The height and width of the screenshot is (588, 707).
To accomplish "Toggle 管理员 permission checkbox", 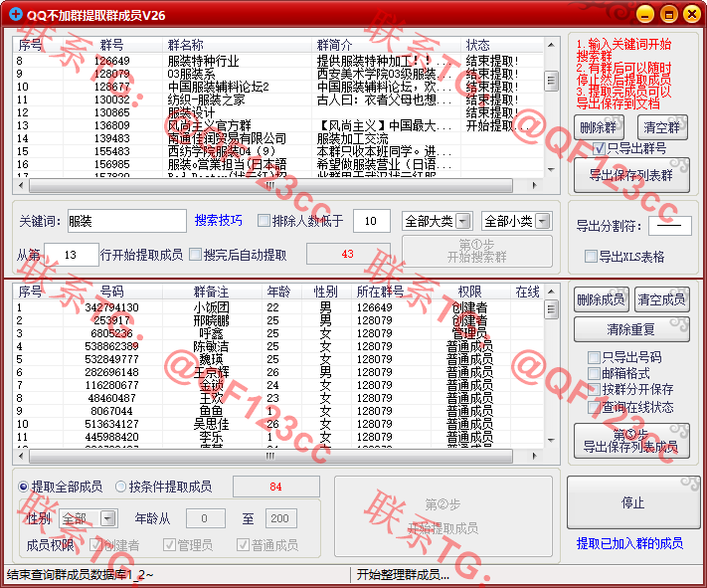I will tap(169, 545).
